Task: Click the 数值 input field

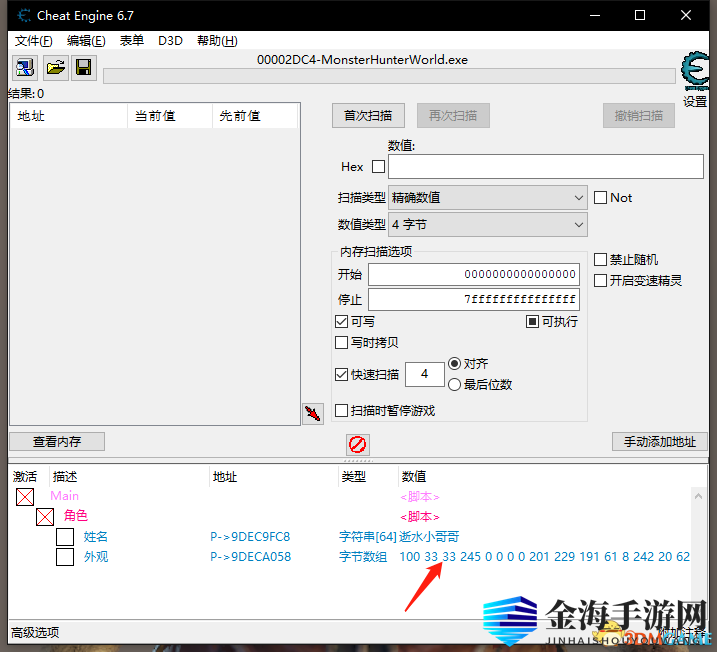Action: pyautogui.click(x=546, y=166)
